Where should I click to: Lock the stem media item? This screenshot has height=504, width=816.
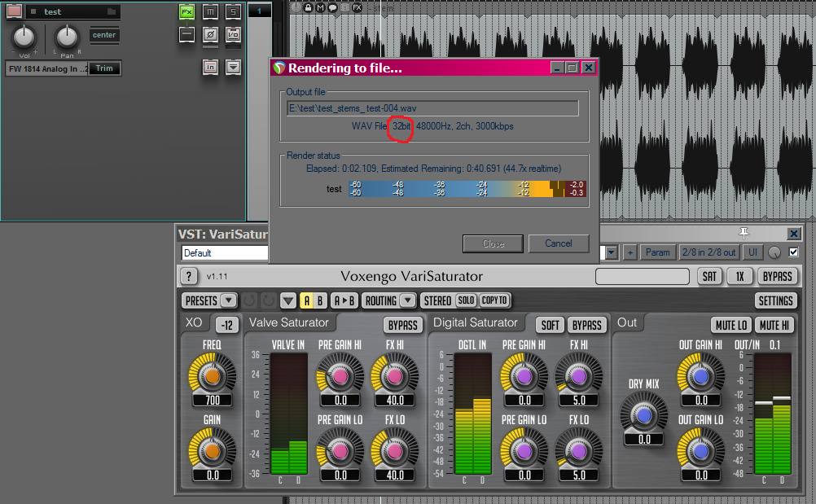click(308, 7)
